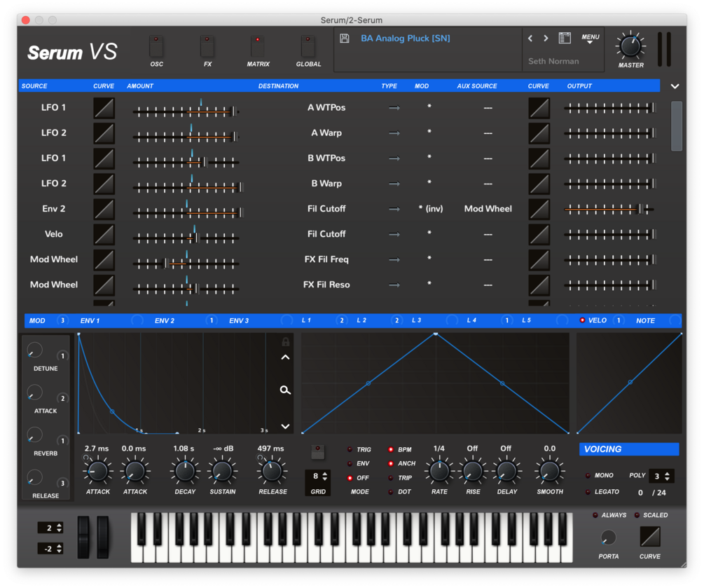Screen dimensions: 704x588
Task: Change the GRID size stepper
Action: click(x=325, y=476)
